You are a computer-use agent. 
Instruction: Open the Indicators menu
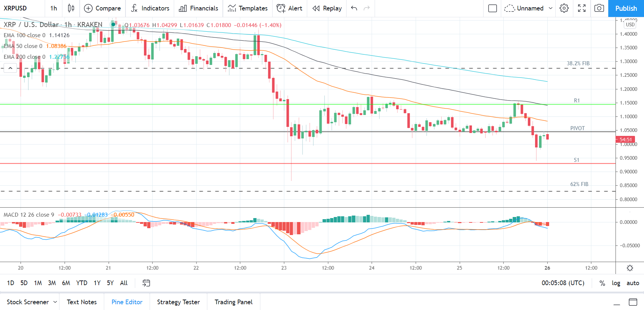click(x=150, y=8)
